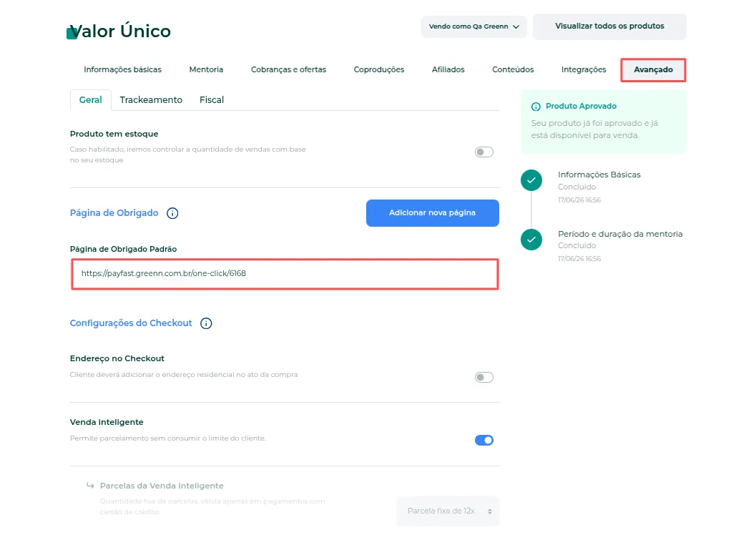
Task: Select the Coproduções tab
Action: click(x=379, y=69)
